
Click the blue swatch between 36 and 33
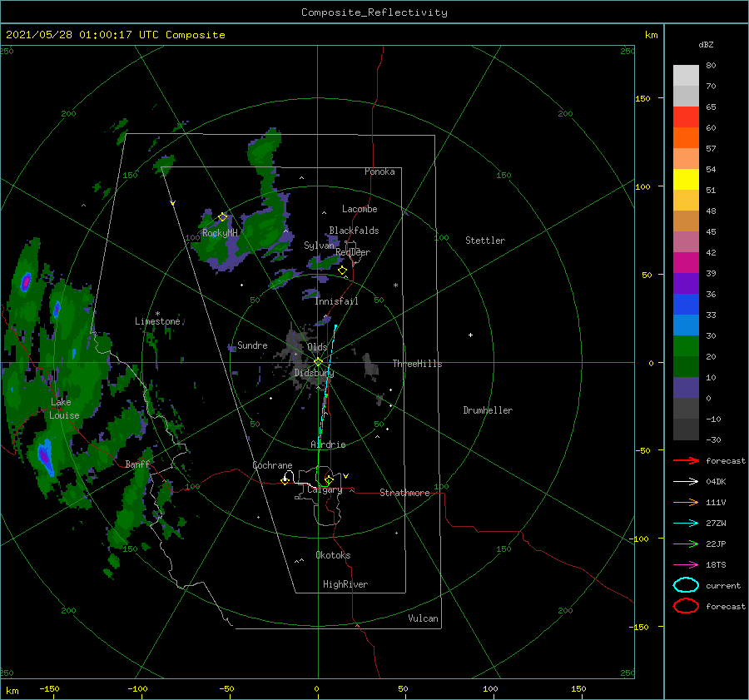tap(686, 305)
